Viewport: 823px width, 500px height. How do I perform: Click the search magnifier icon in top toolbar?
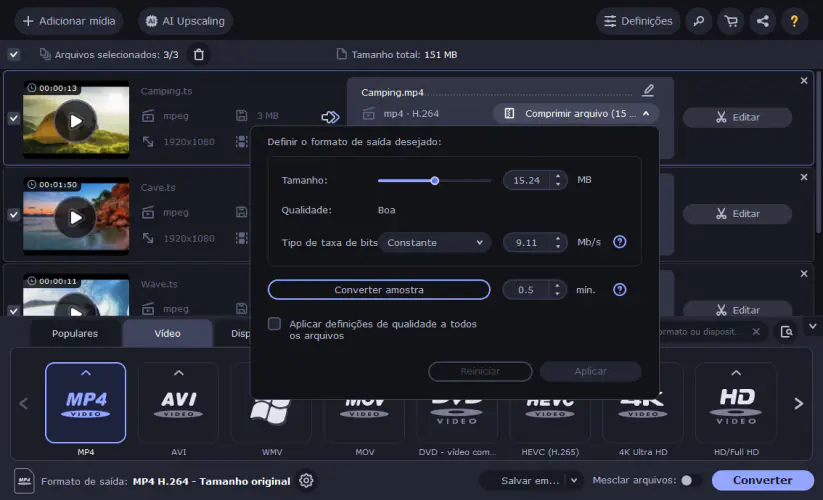click(699, 21)
